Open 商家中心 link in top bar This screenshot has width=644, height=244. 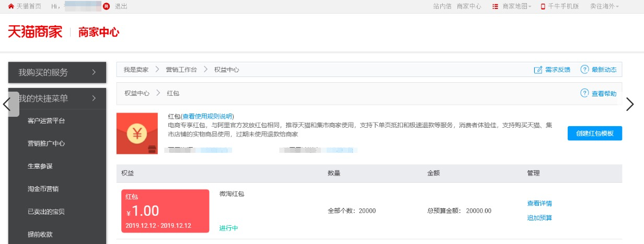pos(469,6)
